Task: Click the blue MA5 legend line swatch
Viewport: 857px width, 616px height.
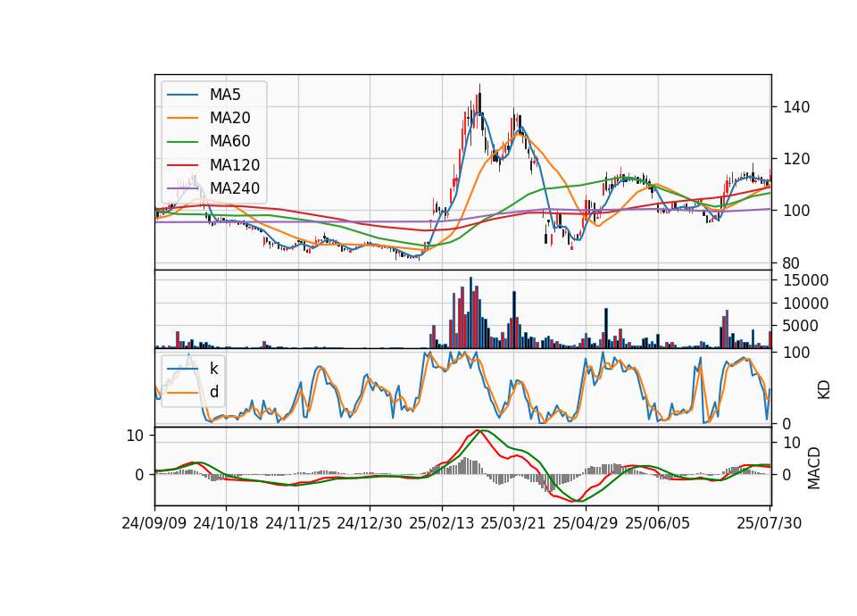Action: (x=182, y=95)
